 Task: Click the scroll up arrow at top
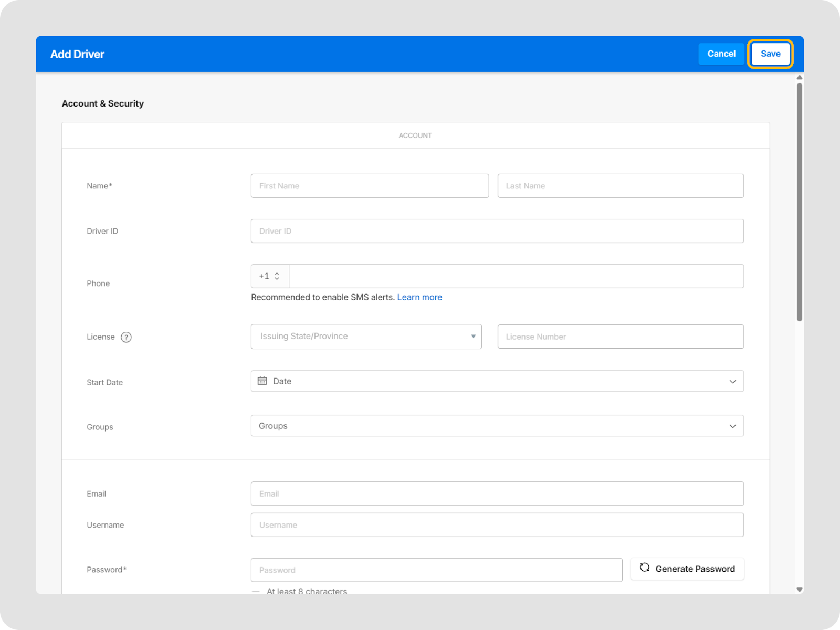(799, 78)
